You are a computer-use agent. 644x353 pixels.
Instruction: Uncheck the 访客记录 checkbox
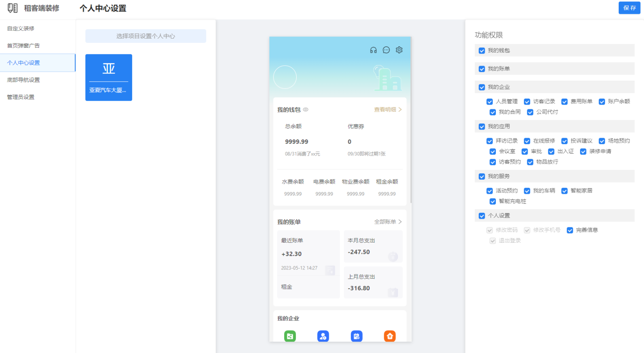527,102
